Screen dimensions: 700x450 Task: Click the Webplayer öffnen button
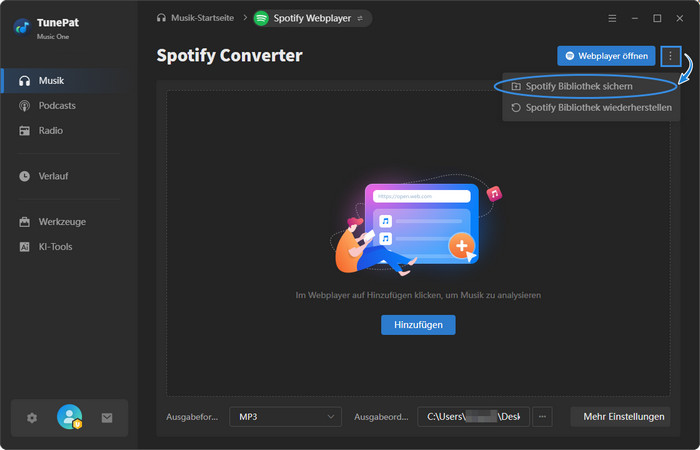(606, 56)
